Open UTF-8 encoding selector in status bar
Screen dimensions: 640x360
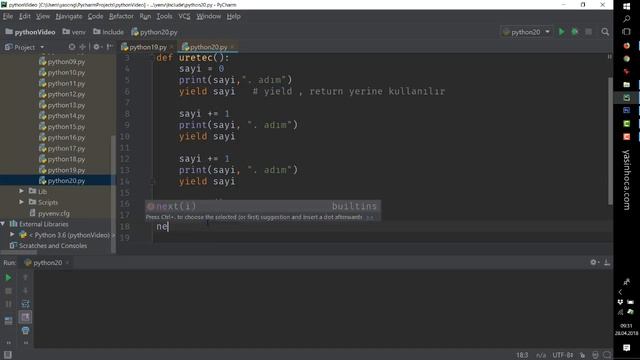[x=563, y=355]
